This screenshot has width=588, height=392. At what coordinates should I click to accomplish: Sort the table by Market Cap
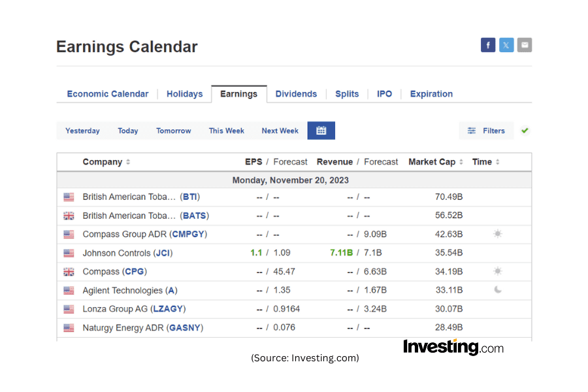[436, 162]
